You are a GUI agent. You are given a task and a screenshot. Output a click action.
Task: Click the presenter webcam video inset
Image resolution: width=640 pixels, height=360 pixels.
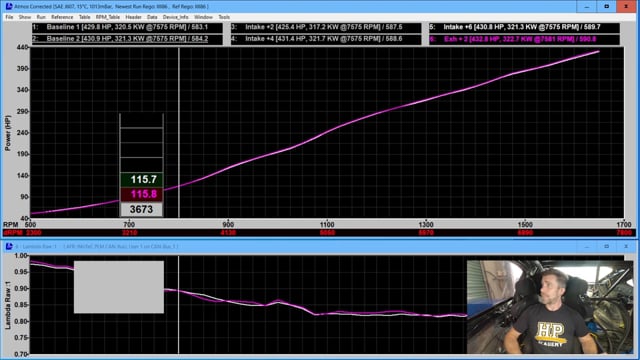550,307
